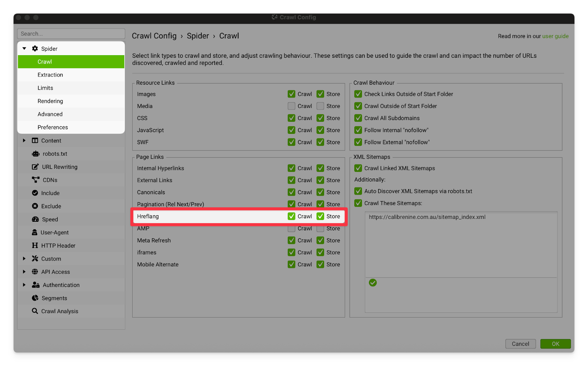
Task: Select the CDNs network icon
Action: tap(35, 180)
